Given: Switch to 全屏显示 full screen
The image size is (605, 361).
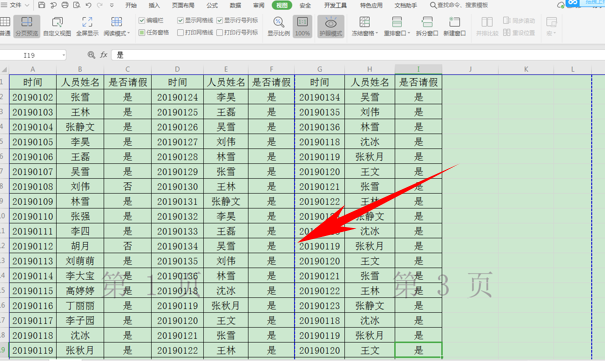Looking at the screenshot, I should pyautogui.click(x=87, y=26).
